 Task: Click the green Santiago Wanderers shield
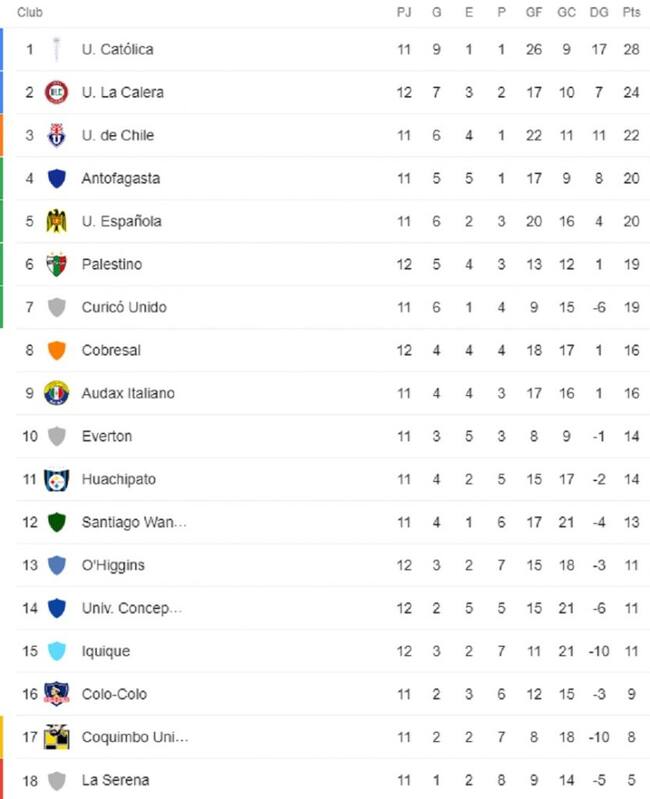click(x=57, y=522)
